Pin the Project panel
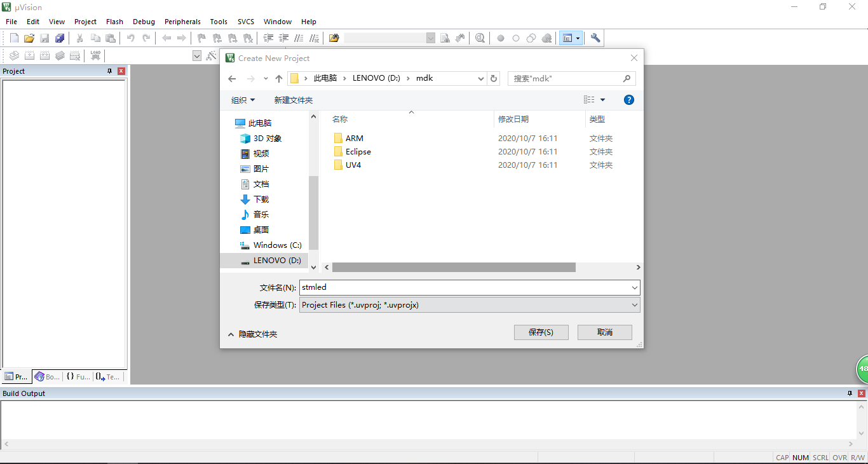The height and width of the screenshot is (464, 868). point(109,71)
